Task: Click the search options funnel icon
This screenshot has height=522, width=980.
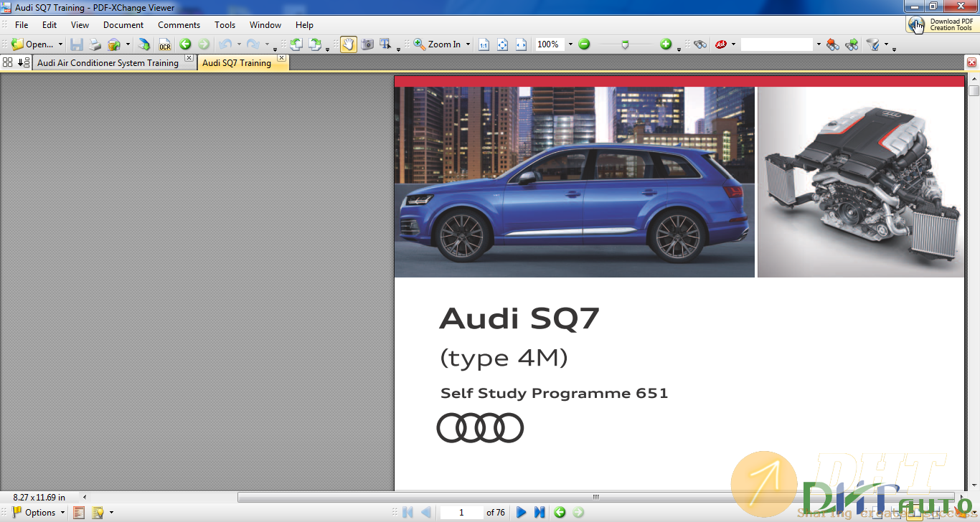Action: click(x=873, y=44)
